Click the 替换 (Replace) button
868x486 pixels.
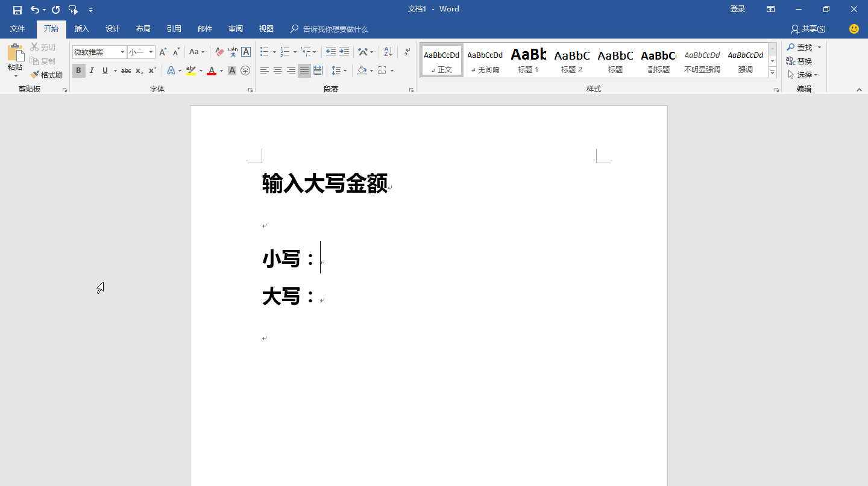coord(799,61)
